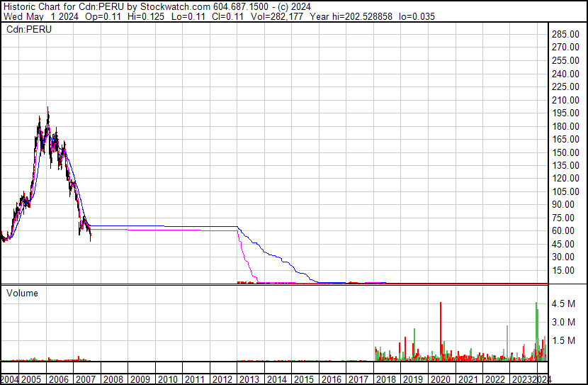This screenshot has width=588, height=385.
Task: Click the 'Op=0.11' open price value
Action: (103, 16)
